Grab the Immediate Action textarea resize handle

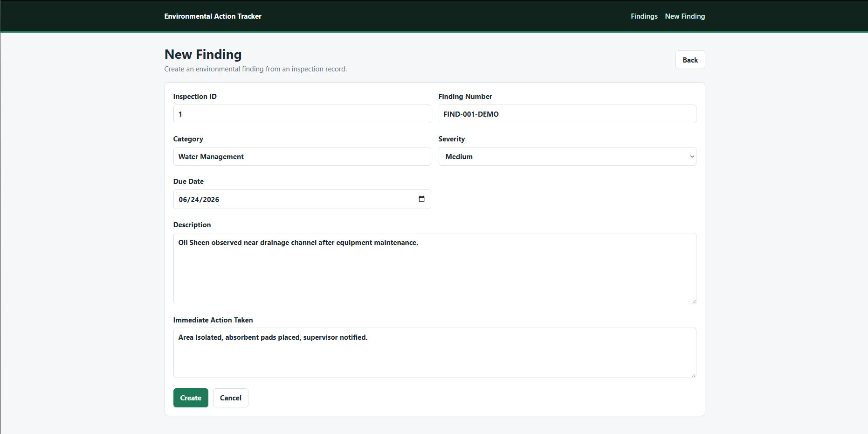pos(693,375)
